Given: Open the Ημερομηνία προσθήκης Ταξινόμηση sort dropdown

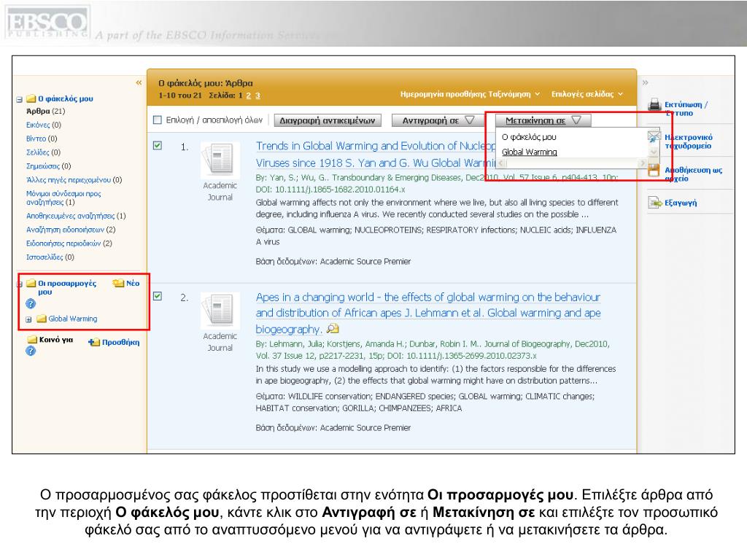Looking at the screenshot, I should point(470,94).
